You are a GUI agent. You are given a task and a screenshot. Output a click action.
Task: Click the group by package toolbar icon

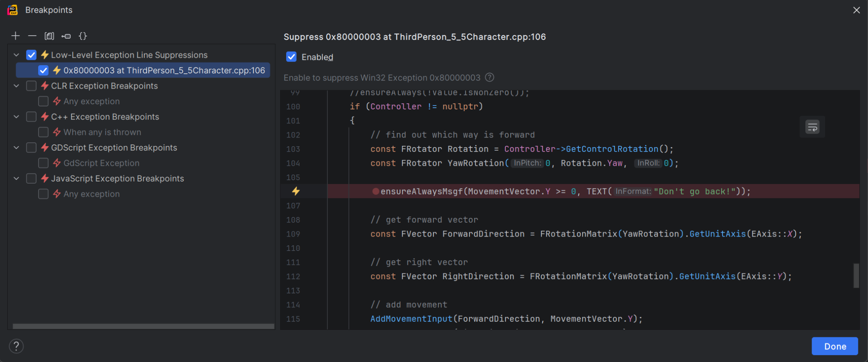coord(66,36)
